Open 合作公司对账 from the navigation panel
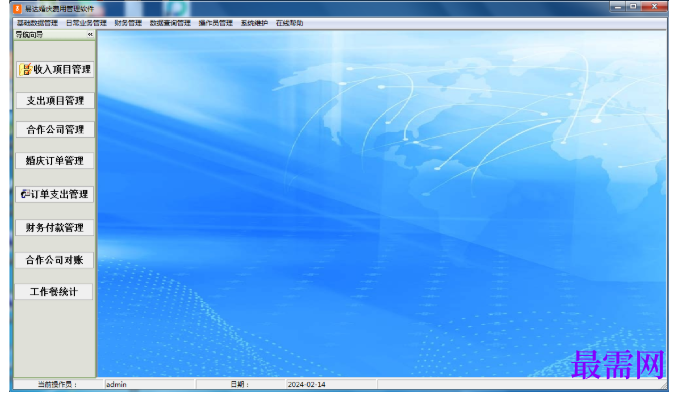The image size is (683, 396). 54,260
